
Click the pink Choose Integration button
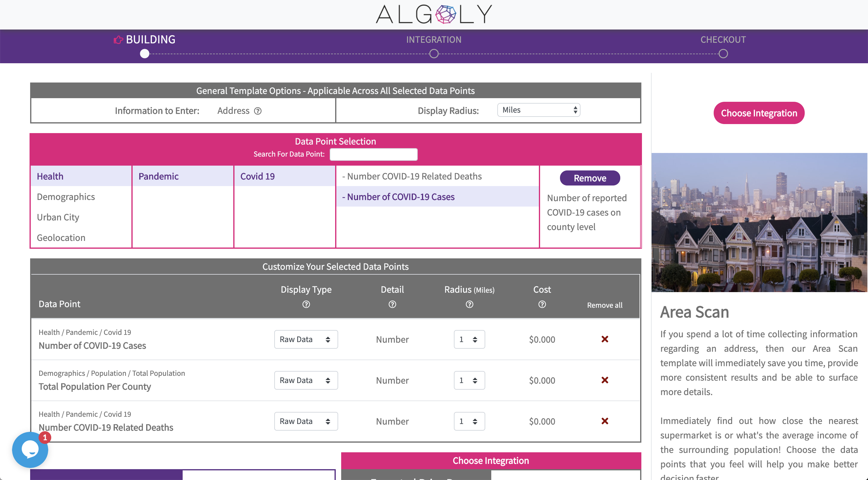click(759, 113)
